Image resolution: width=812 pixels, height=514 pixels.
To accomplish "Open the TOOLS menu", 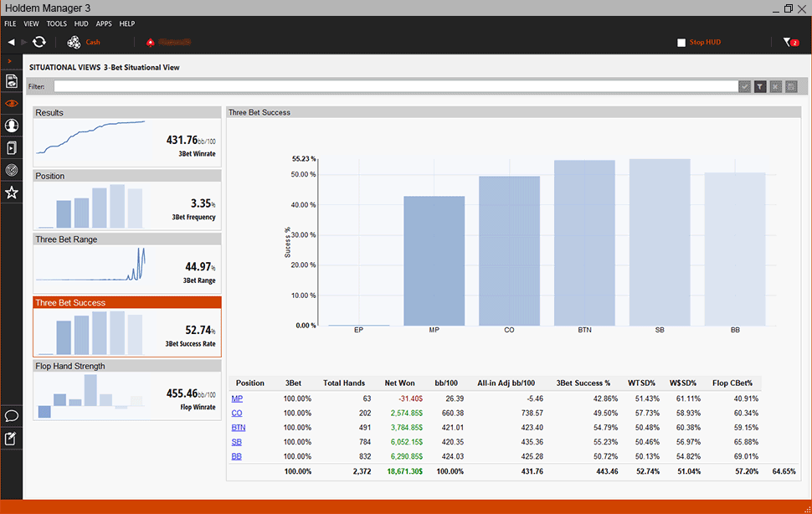I will point(57,23).
